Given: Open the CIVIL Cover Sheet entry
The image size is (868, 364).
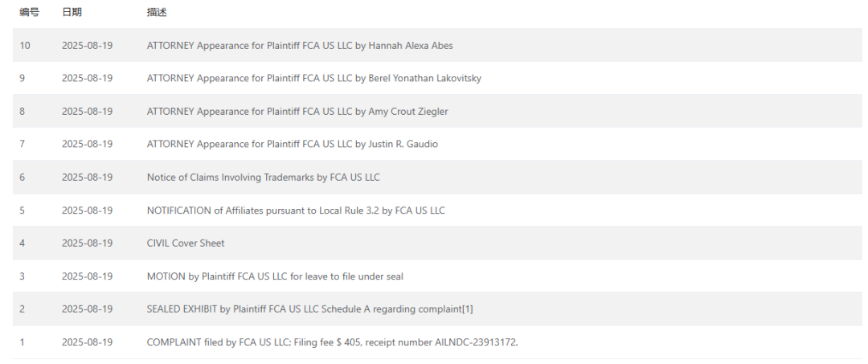Looking at the screenshot, I should tap(186, 243).
